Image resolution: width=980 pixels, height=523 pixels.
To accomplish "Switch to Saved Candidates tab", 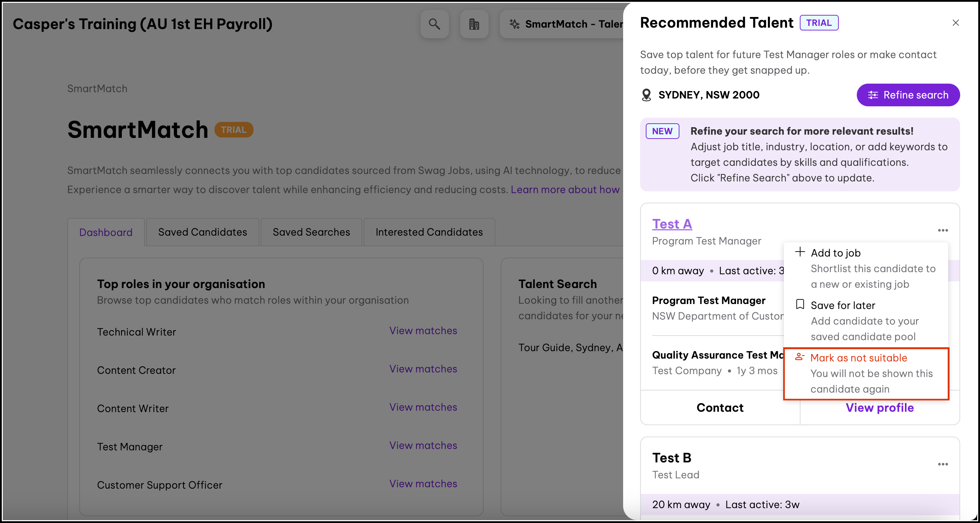I will pyautogui.click(x=203, y=232).
